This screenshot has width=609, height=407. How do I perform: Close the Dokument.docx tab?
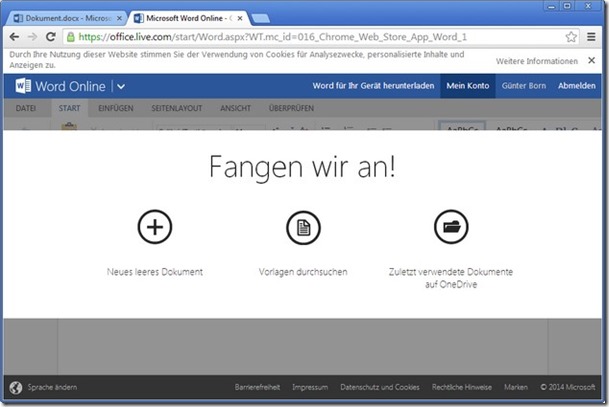[x=119, y=18]
